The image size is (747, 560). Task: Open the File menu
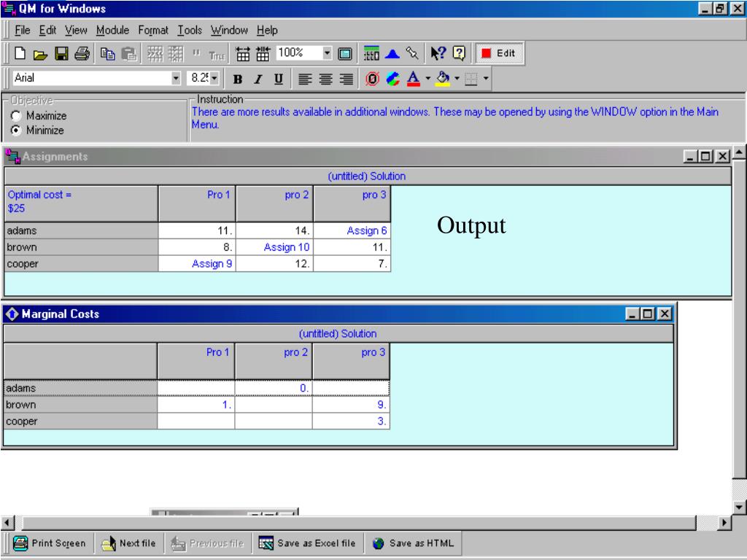pos(23,31)
